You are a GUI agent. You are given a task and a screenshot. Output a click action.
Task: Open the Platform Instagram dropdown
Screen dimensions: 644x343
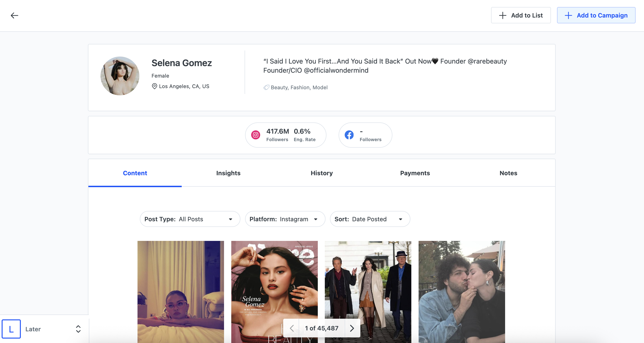[285, 219]
